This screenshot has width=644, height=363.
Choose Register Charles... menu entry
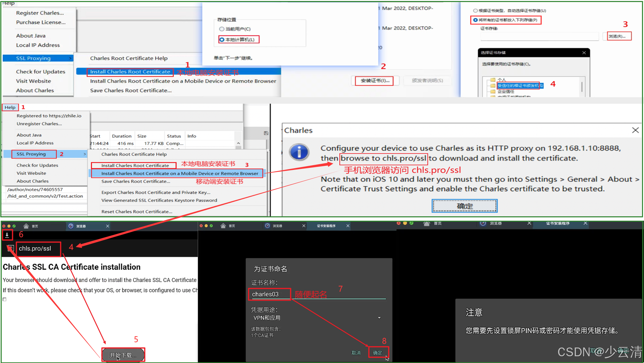pyautogui.click(x=40, y=13)
